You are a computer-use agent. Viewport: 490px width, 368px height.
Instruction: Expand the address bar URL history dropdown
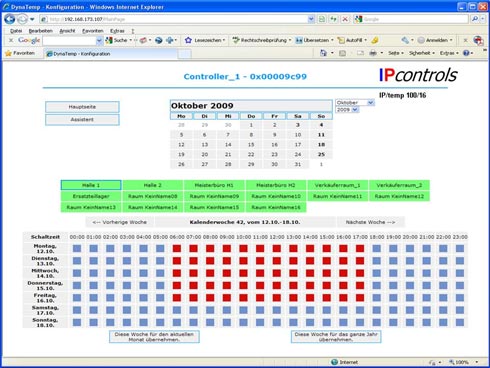(x=311, y=19)
